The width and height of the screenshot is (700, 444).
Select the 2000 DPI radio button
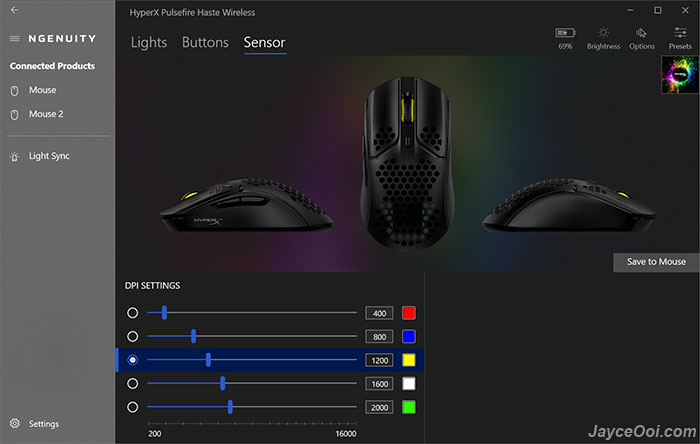(x=133, y=407)
